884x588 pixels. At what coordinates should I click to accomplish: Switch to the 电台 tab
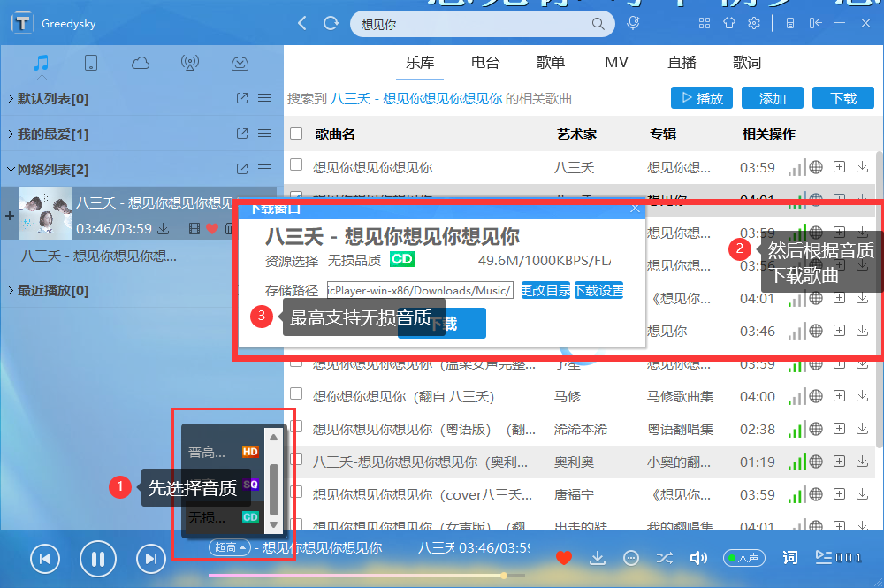(485, 63)
